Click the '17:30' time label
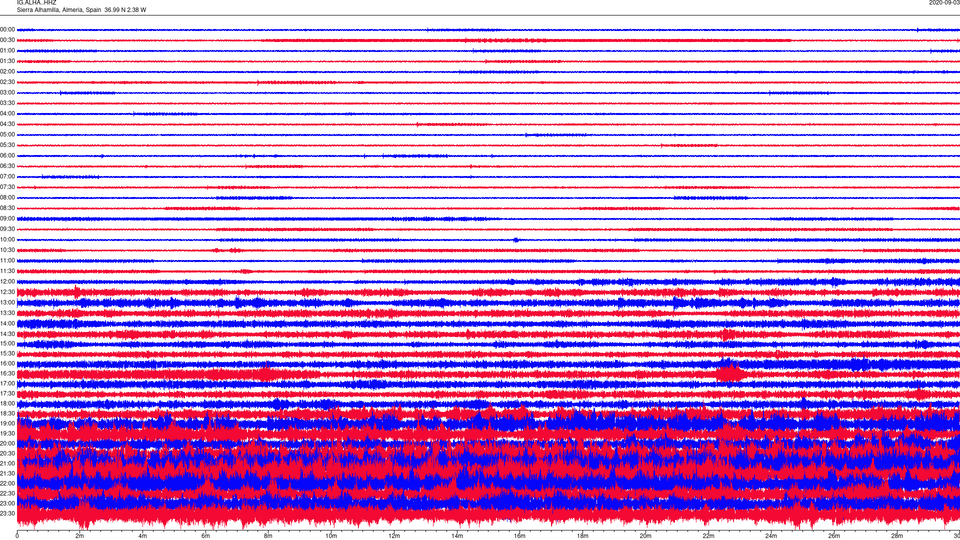 [x=7, y=394]
